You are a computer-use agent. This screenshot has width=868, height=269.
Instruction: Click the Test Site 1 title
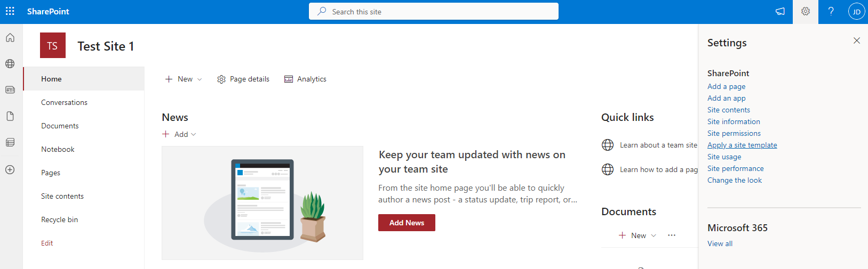106,46
